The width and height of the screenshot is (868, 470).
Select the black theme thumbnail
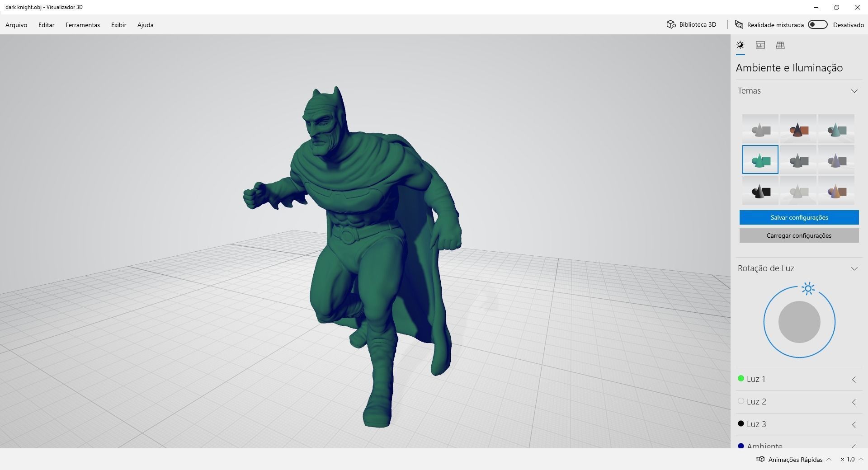[760, 190]
